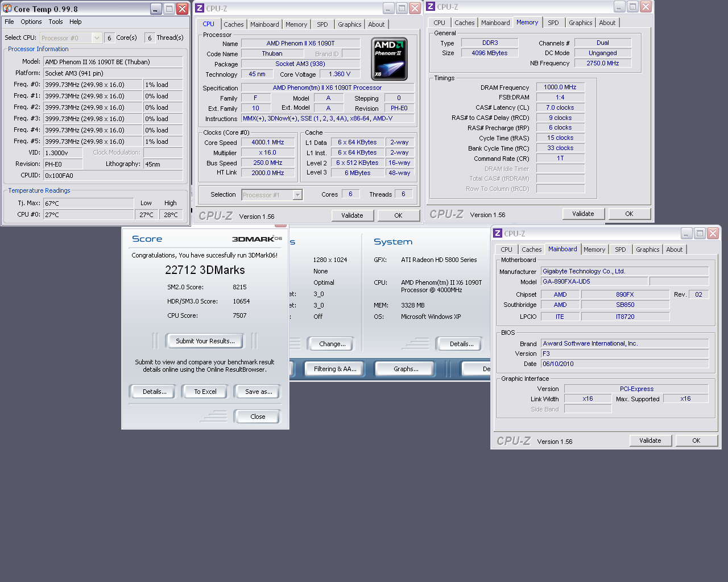Viewport: 728px width, 582px height.
Task: Open the Options menu in Core Temp
Action: 31,22
